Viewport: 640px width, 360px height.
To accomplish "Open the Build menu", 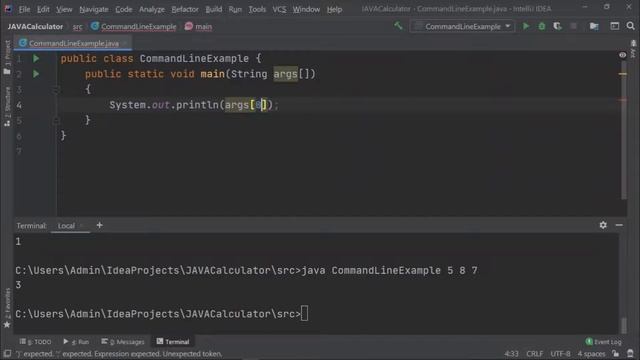I will 213,9.
